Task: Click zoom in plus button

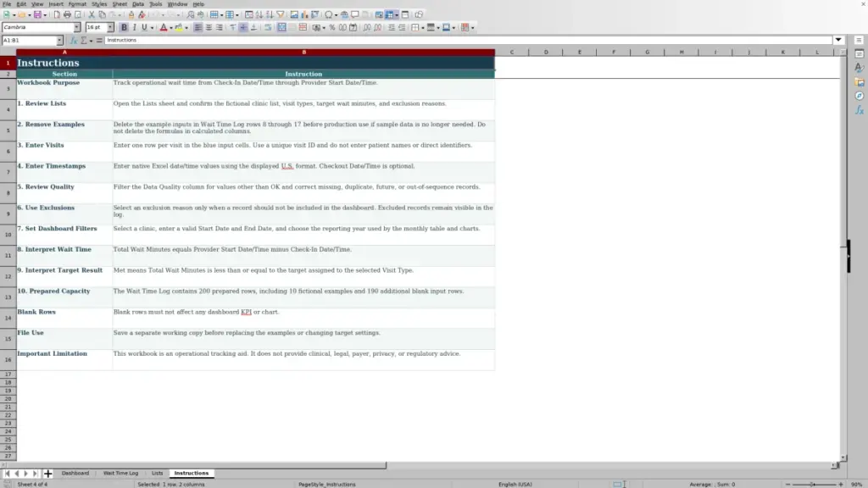Action: point(840,484)
